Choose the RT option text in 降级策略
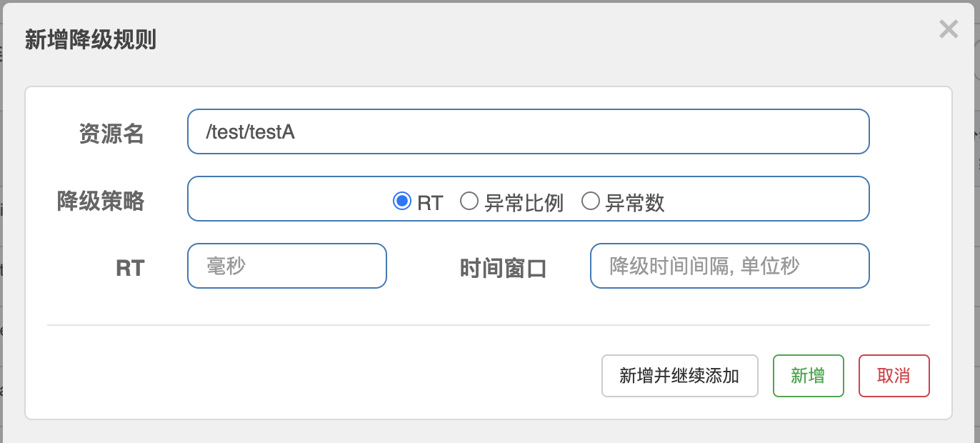This screenshot has height=443, width=980. click(430, 203)
